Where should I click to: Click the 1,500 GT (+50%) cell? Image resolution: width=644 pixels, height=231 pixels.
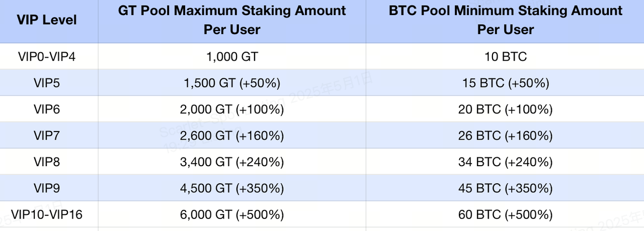[x=232, y=82]
